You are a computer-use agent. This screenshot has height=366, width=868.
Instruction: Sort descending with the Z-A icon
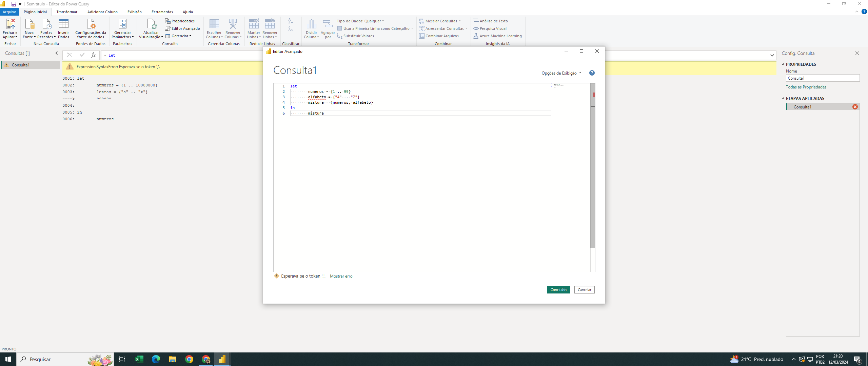point(291,28)
